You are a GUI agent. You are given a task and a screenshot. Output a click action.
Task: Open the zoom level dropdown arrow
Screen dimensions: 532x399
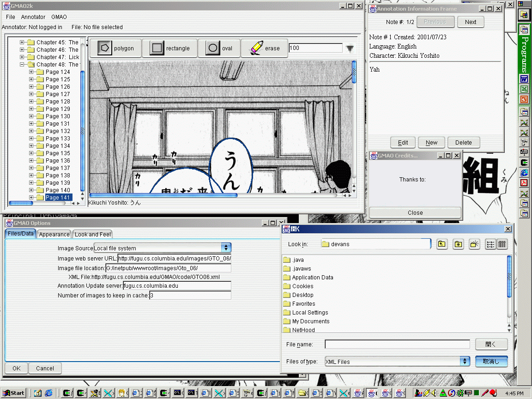coord(350,48)
